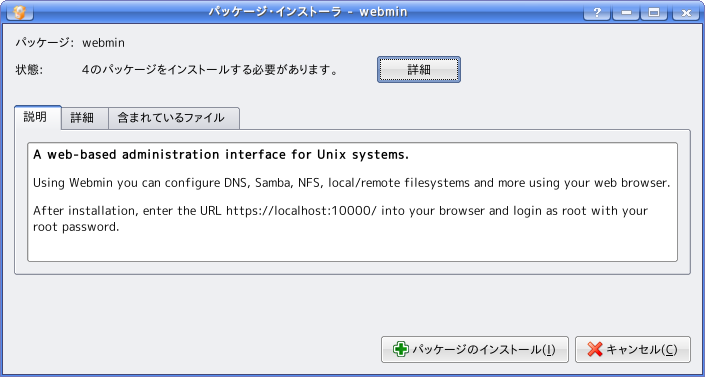This screenshot has width=705, height=377.
Task: Click the webmin package name label
Action: click(x=103, y=43)
